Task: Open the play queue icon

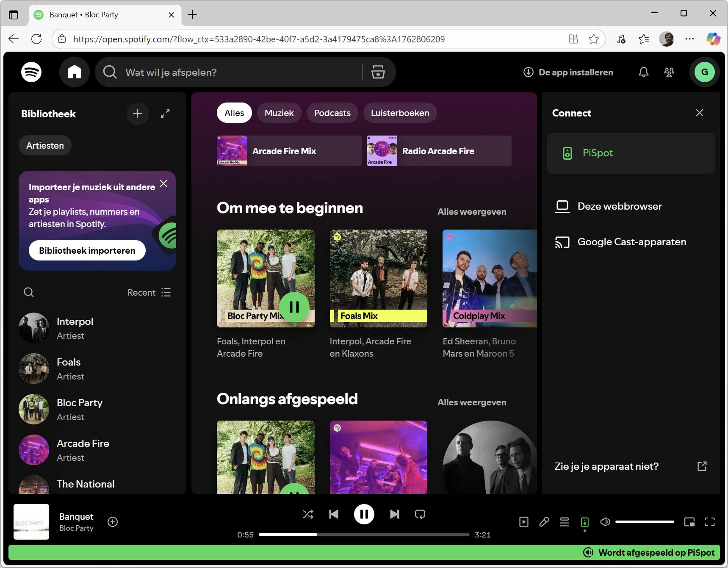Action: pos(564,522)
